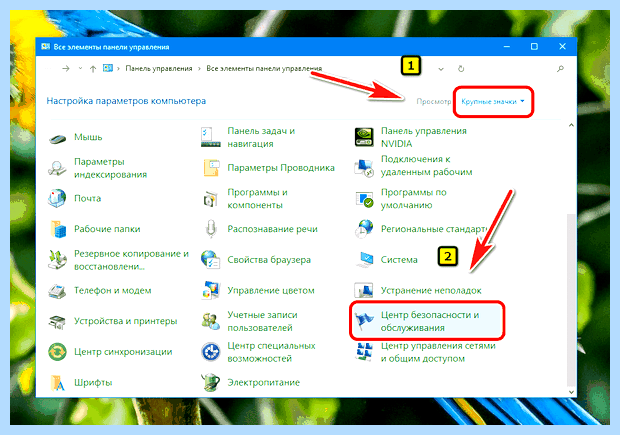The height and width of the screenshot is (435, 620).
Task: Click the Forward navigation arrow
Action: [66, 69]
